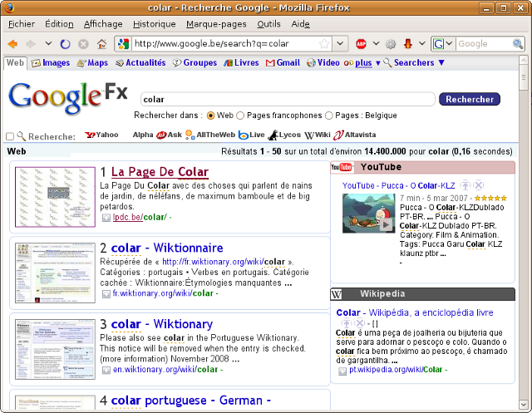The image size is (532, 413).
Task: Open the history dropdown next to forward arrow
Action: pos(48,43)
